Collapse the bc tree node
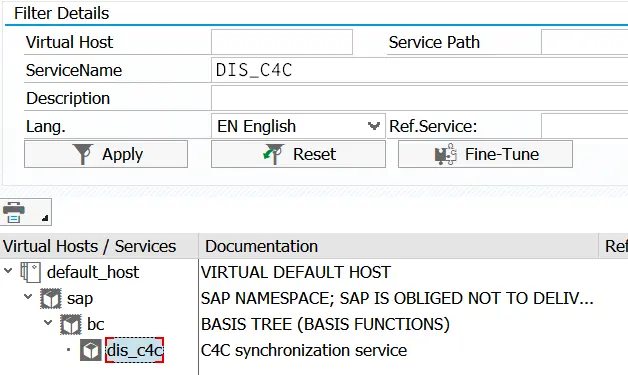Viewport: 628px width, 375px height. pos(48,322)
